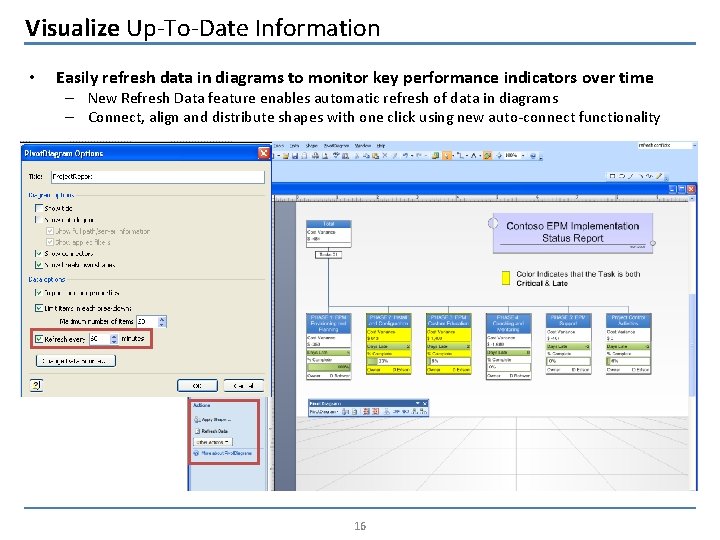
Task: Select the Total node at diagram top
Action: 329,234
